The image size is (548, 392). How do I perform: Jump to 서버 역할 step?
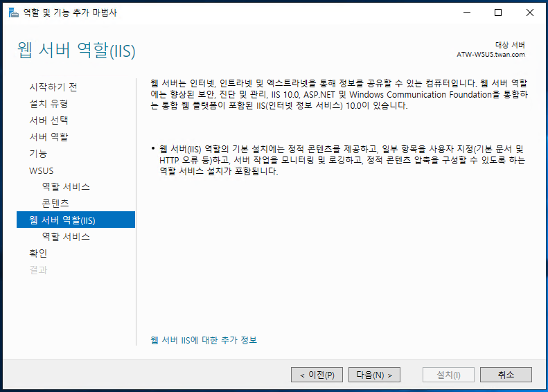coord(48,137)
